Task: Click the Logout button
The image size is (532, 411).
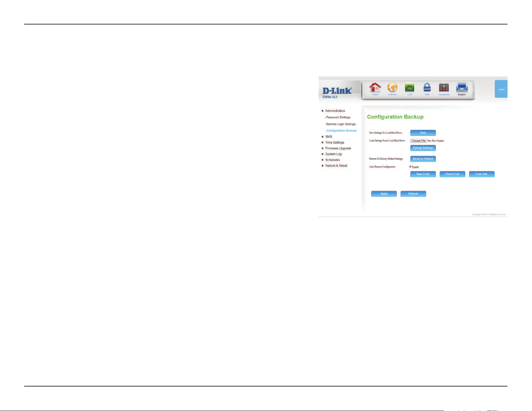Action: [501, 89]
